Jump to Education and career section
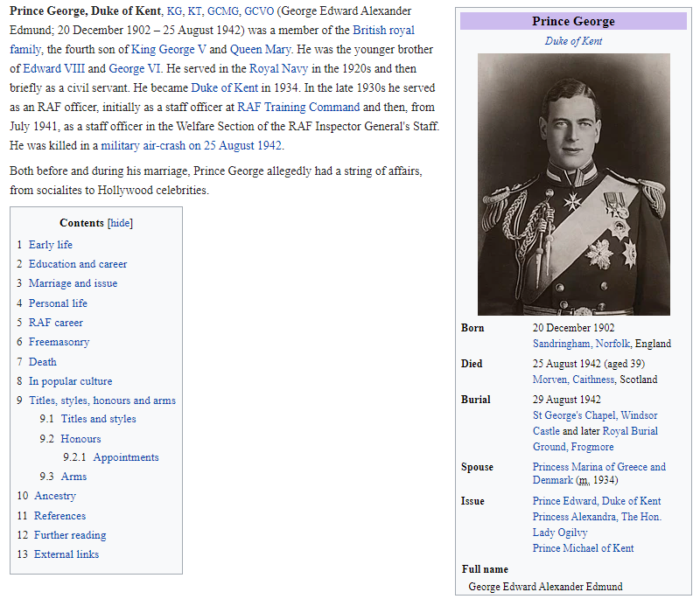Viewport: 700px width, 599px height. click(x=78, y=264)
